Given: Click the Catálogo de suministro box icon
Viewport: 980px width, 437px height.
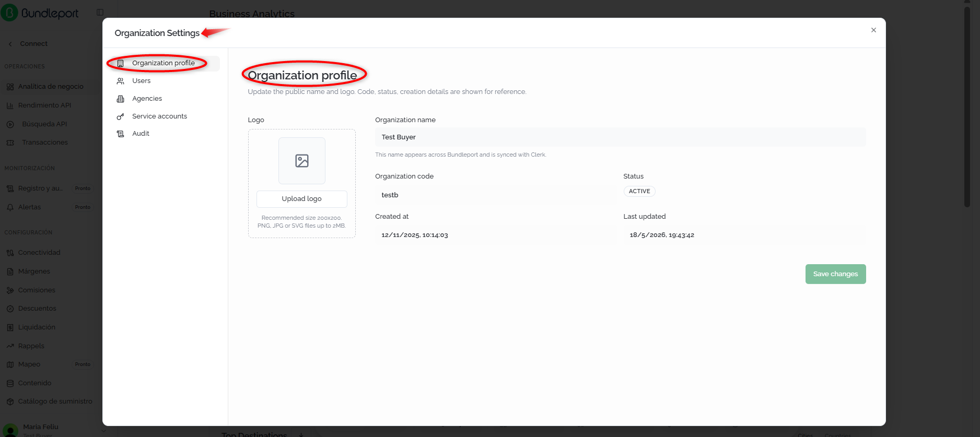Looking at the screenshot, I should pyautogui.click(x=10, y=401).
